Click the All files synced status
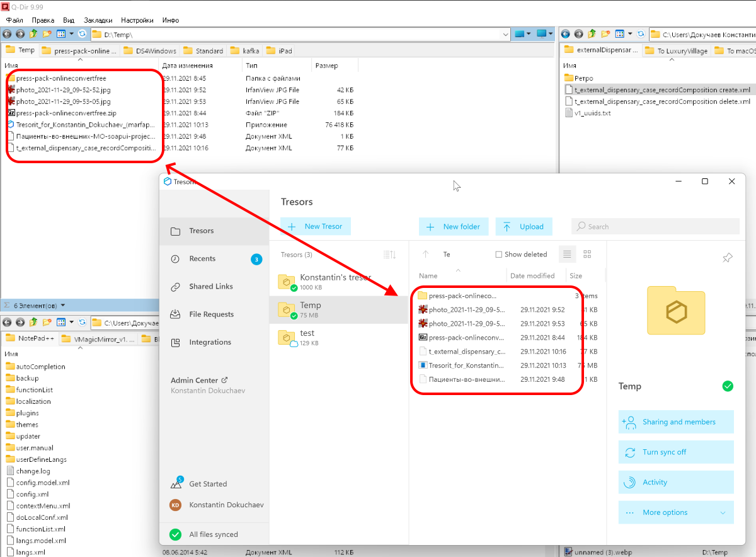 tap(205, 534)
